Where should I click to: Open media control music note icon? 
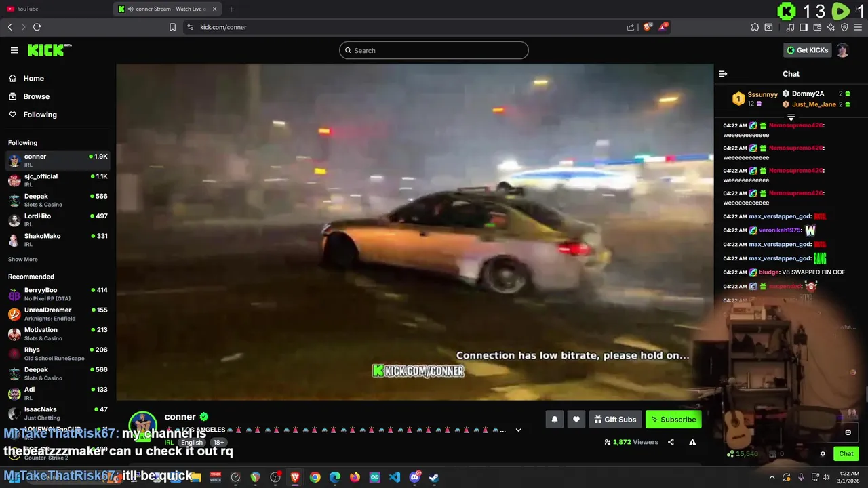click(790, 27)
